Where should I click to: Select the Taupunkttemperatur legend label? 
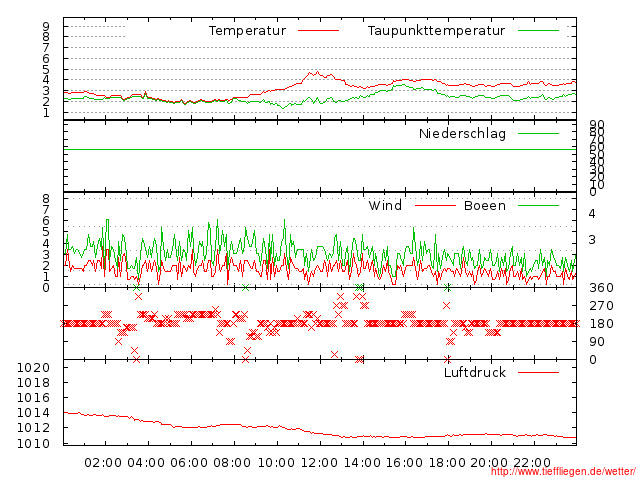435,31
